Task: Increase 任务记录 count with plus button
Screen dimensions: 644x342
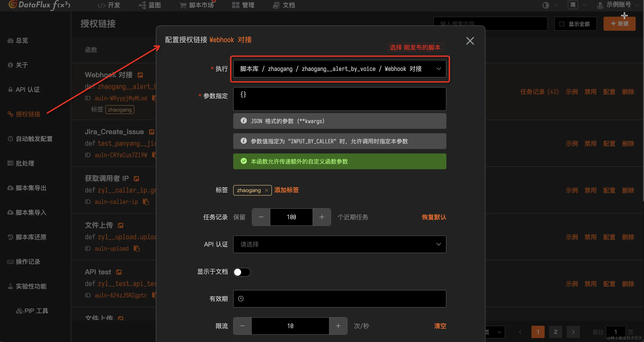Action: click(x=322, y=217)
